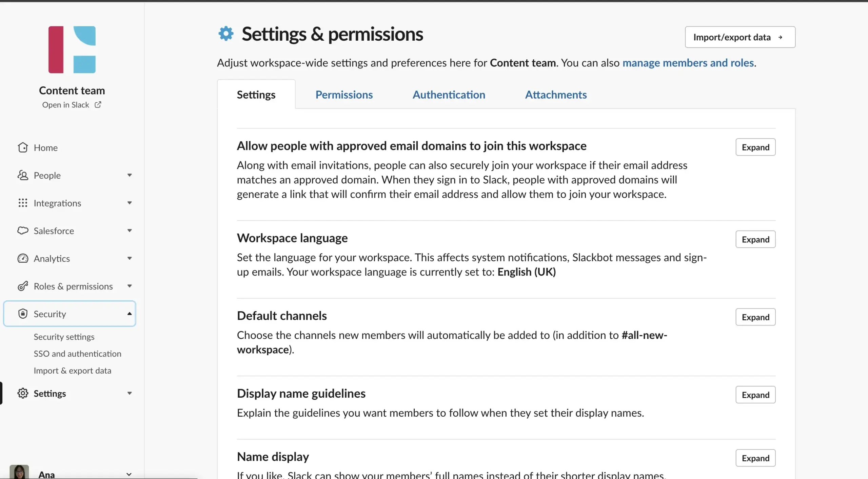Expand the Integrations section arrow

[130, 203]
